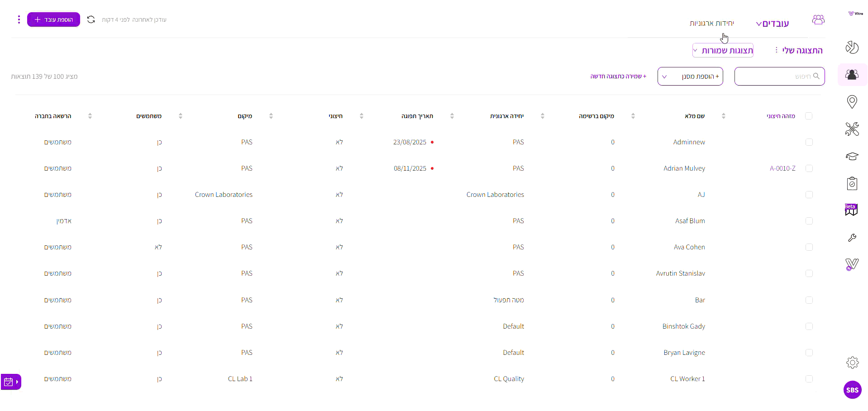
Task: Sort by יחידה ארגונית column arrows
Action: tap(543, 116)
